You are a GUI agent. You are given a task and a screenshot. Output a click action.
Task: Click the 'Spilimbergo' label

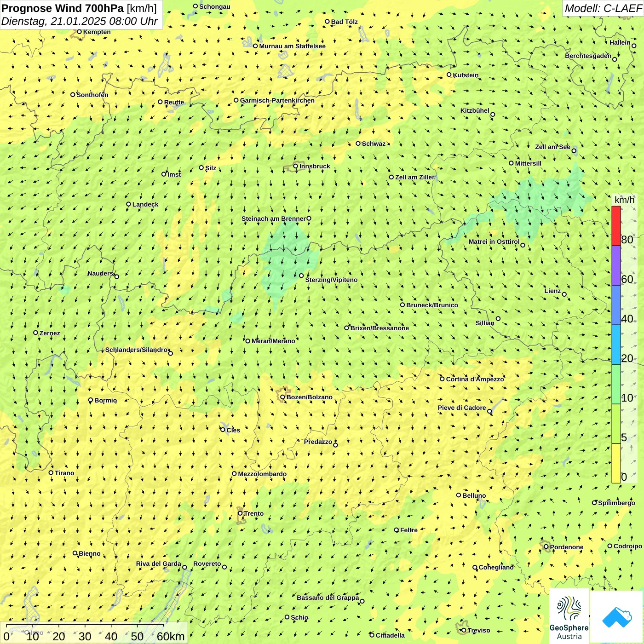click(616, 503)
